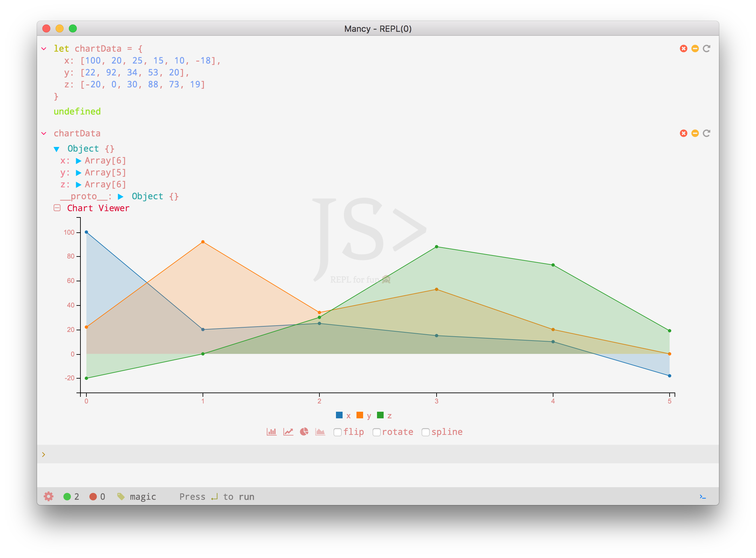Choose the pie chart icon
This screenshot has height=558, width=756.
coord(304,432)
